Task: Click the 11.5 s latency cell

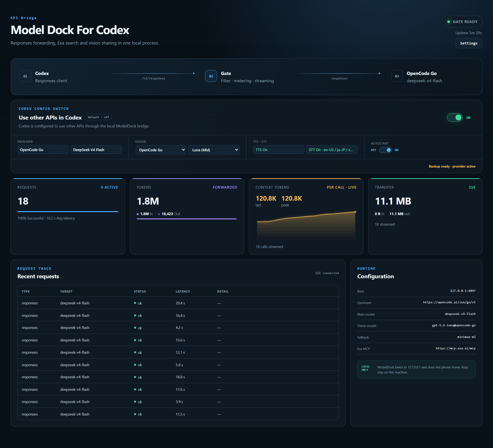Action: [x=180, y=414]
